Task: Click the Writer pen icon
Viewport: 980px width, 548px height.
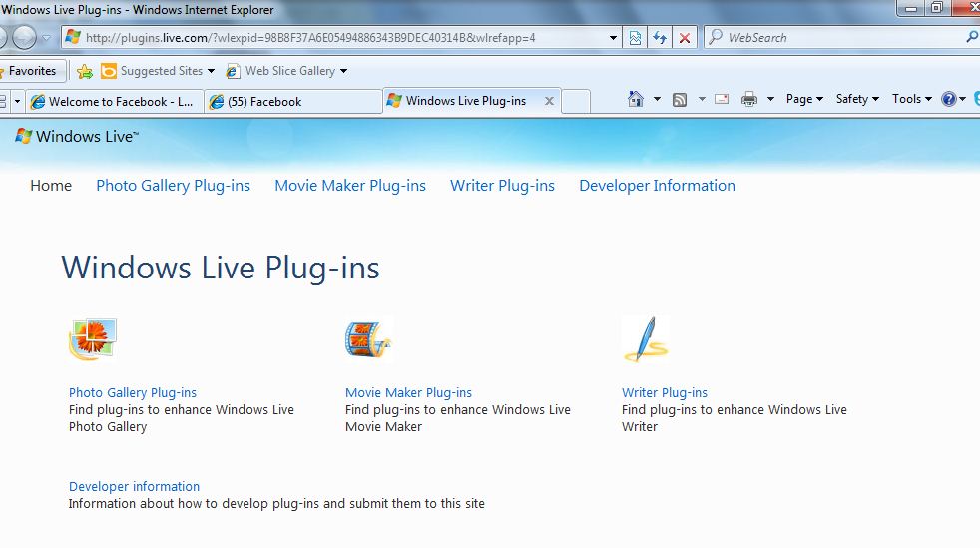Action: [x=646, y=339]
